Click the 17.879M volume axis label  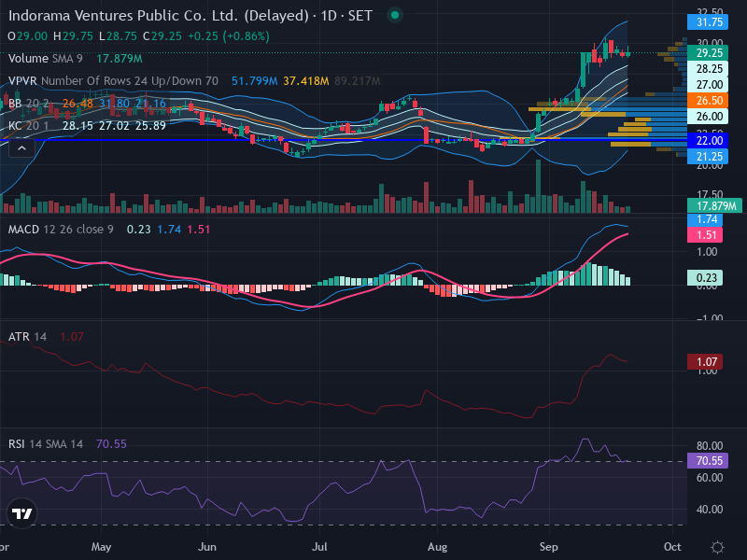(x=714, y=205)
